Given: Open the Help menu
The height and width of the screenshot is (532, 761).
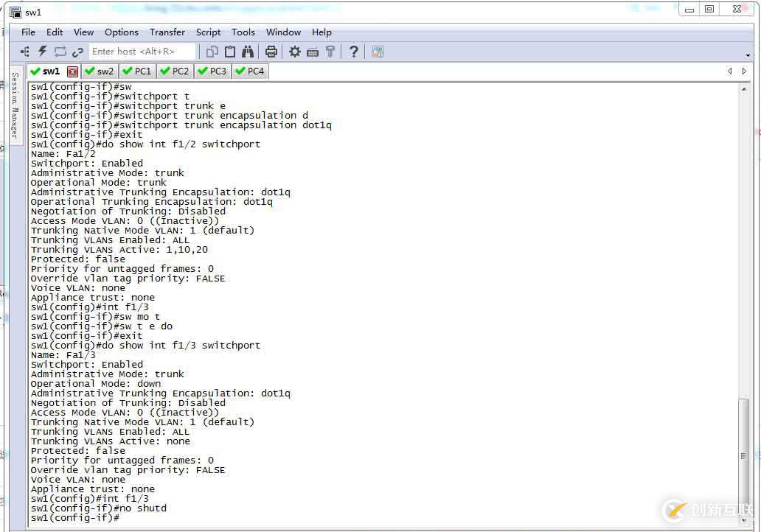Looking at the screenshot, I should [322, 32].
